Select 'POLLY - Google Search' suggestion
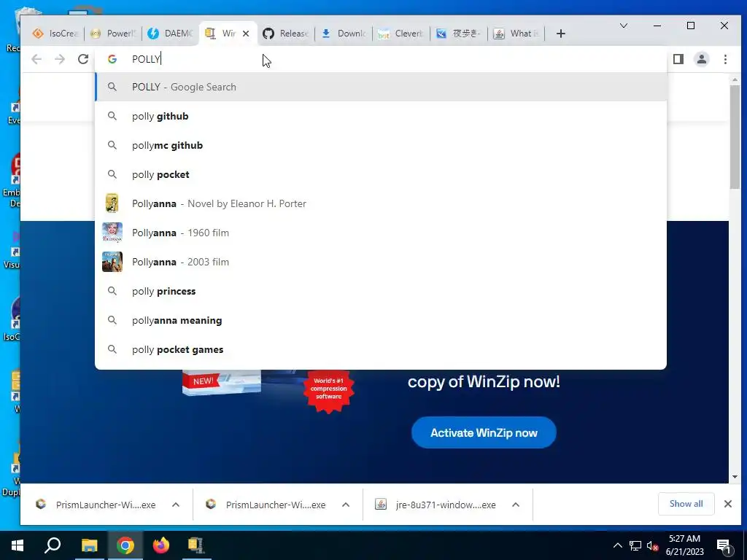Viewport: 747px width, 560px height. click(x=381, y=87)
